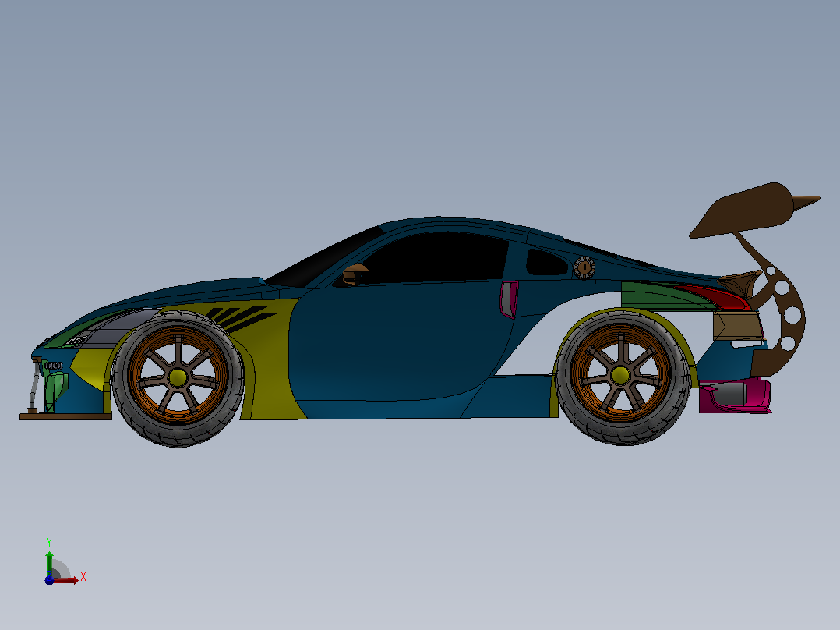Select the large black side door window
840x630 pixels.
click(435, 258)
